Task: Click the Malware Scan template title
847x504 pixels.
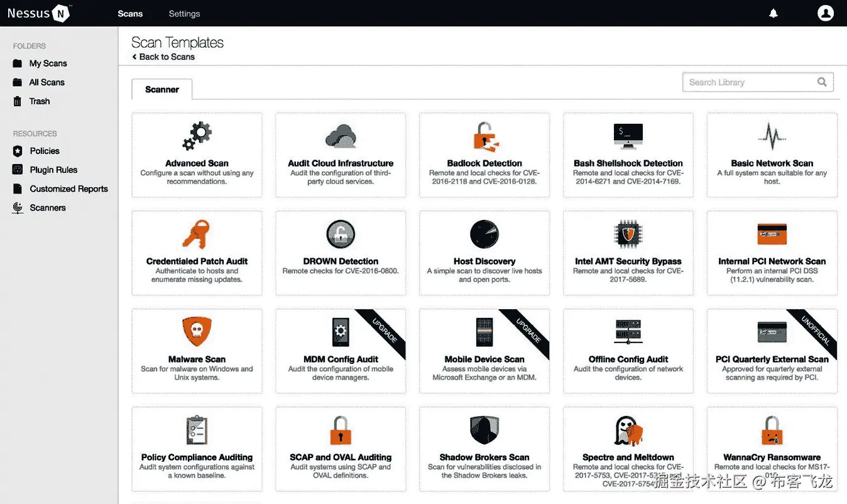Action: pyautogui.click(x=197, y=359)
